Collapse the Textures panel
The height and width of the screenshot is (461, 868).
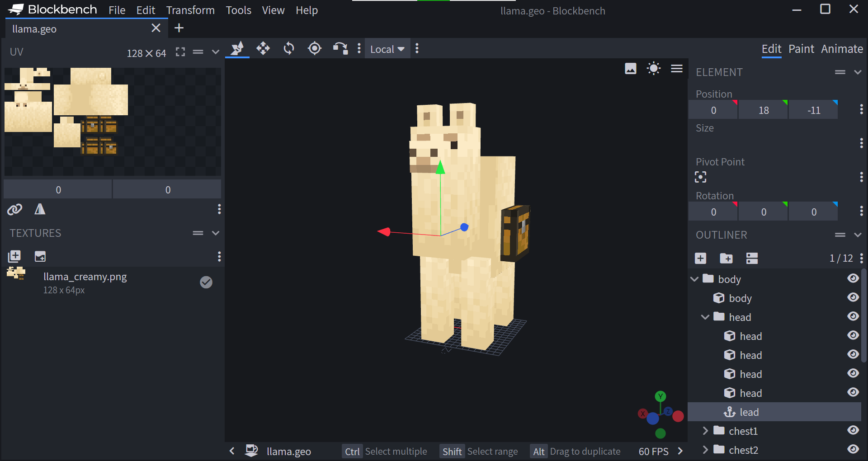click(216, 233)
